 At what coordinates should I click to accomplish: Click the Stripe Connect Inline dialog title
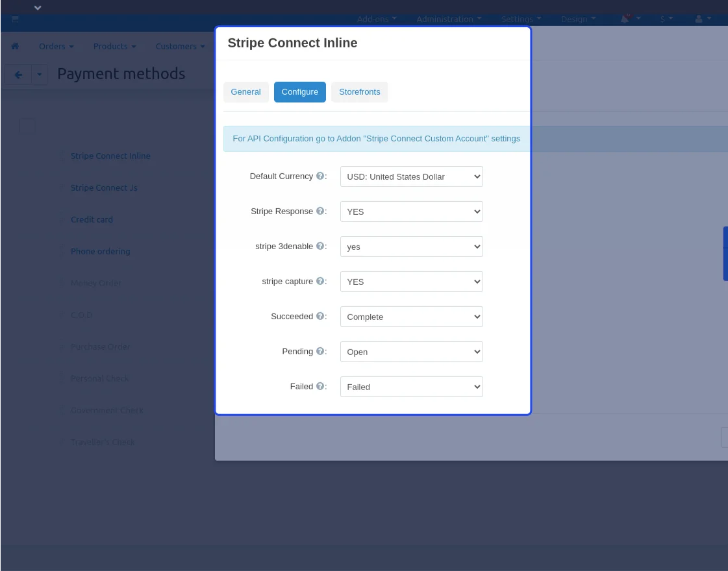coord(292,43)
